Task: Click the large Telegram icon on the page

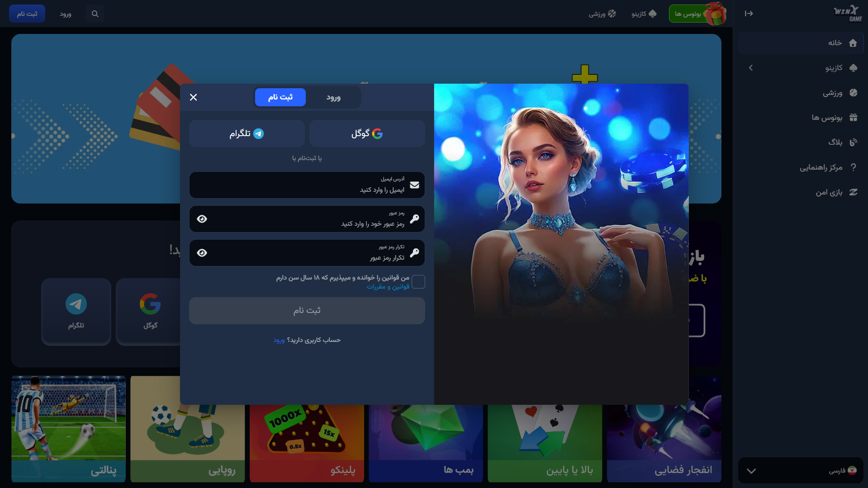Action: click(76, 304)
